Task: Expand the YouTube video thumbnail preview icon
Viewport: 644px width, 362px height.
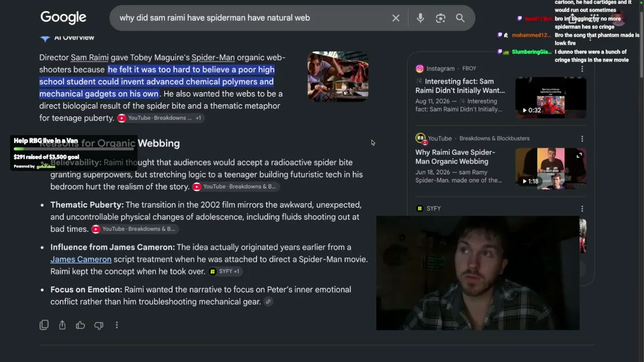Action: (579, 156)
